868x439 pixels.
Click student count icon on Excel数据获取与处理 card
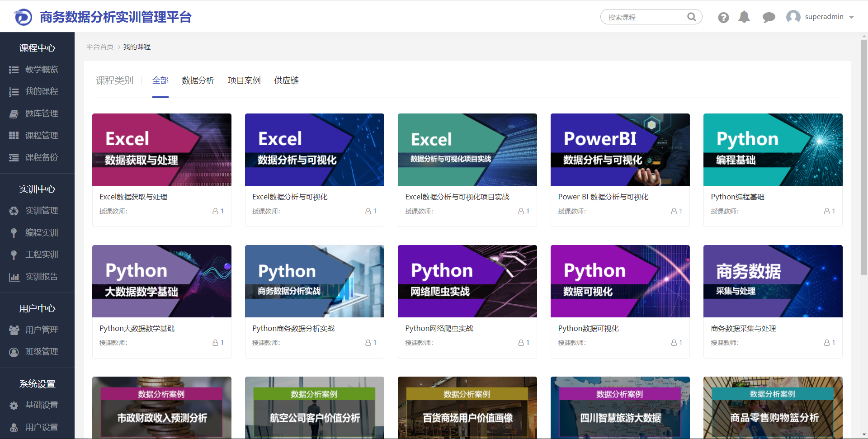tap(215, 211)
